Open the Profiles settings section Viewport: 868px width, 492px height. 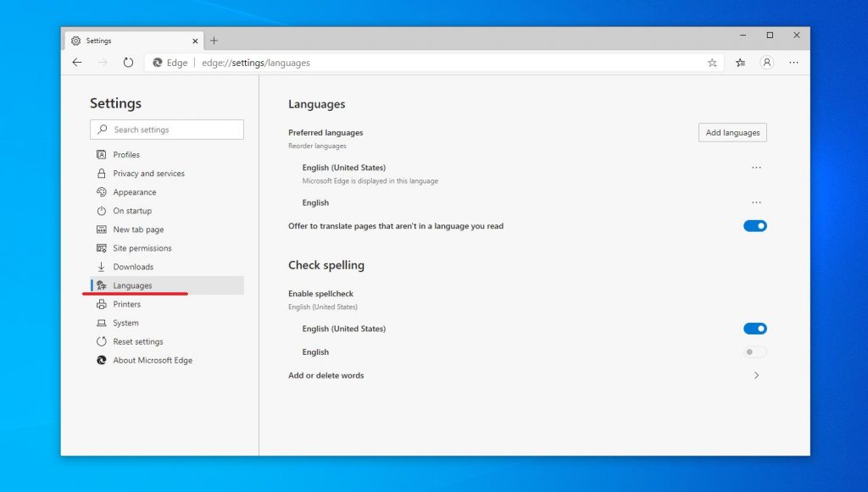(167, 155)
